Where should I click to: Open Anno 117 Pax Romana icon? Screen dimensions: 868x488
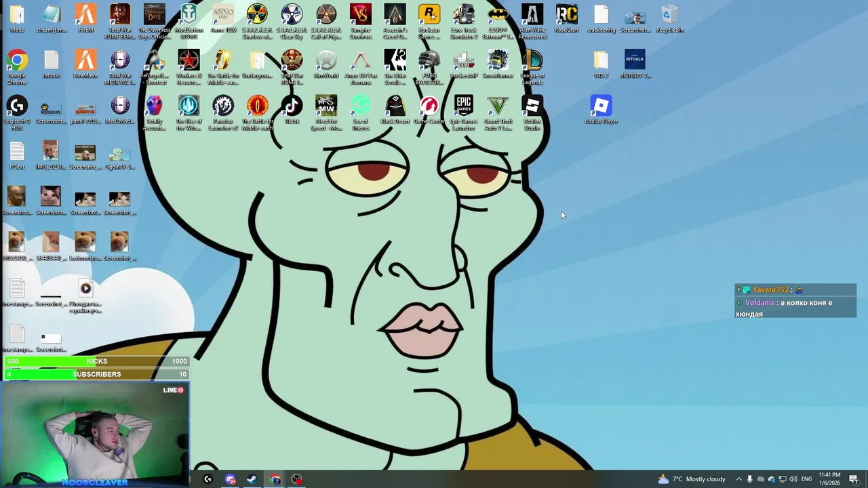[x=361, y=67]
